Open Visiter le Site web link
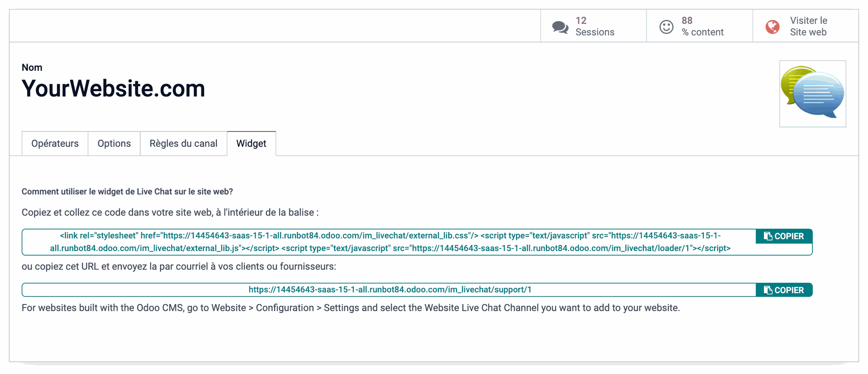This screenshot has width=868, height=374. pos(808,26)
